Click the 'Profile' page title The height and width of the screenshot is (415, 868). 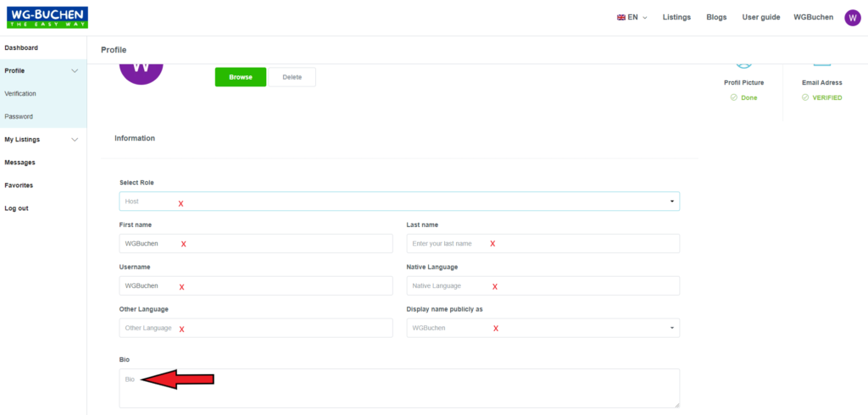(x=114, y=50)
